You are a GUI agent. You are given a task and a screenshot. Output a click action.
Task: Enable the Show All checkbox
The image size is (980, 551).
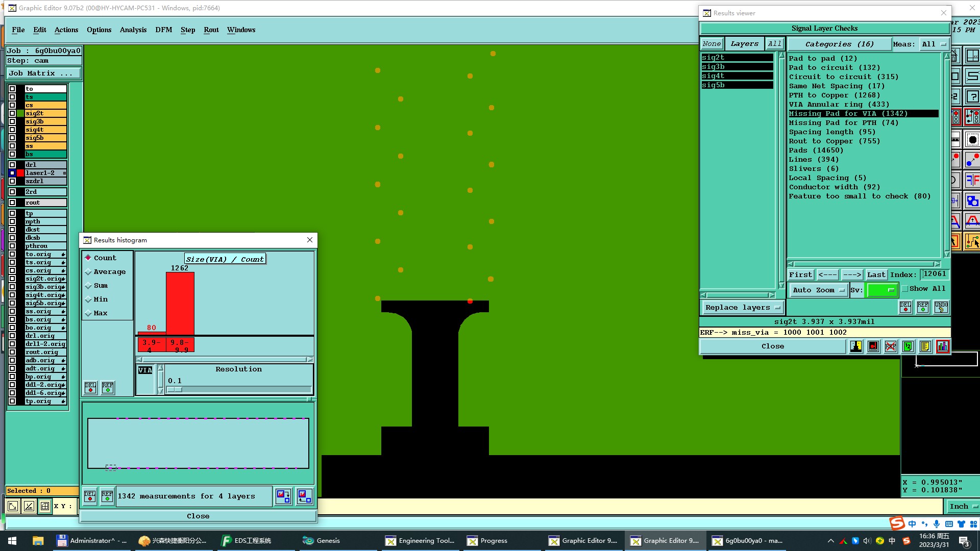pos(905,289)
